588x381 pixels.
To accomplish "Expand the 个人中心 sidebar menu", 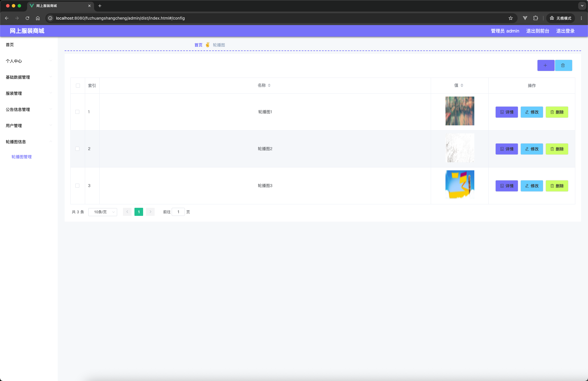I will pyautogui.click(x=29, y=61).
